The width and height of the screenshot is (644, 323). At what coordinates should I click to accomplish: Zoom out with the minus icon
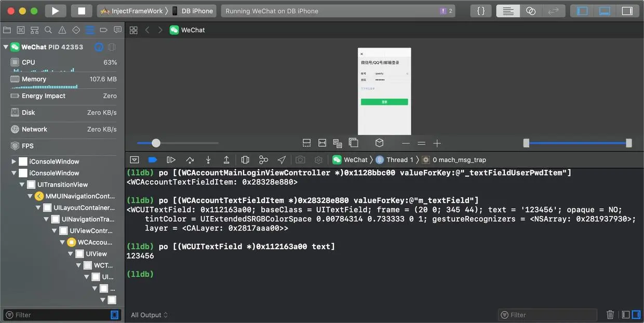(406, 143)
